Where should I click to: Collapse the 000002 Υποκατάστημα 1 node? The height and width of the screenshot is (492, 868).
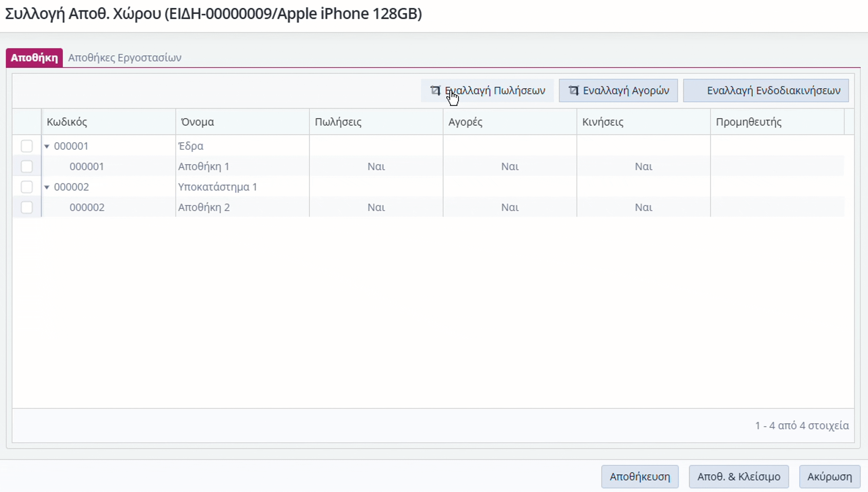click(x=47, y=187)
